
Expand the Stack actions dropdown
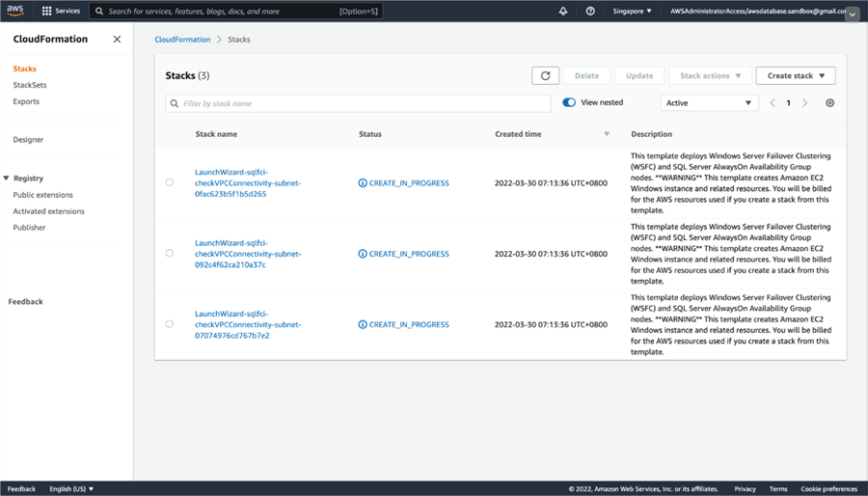[710, 76]
